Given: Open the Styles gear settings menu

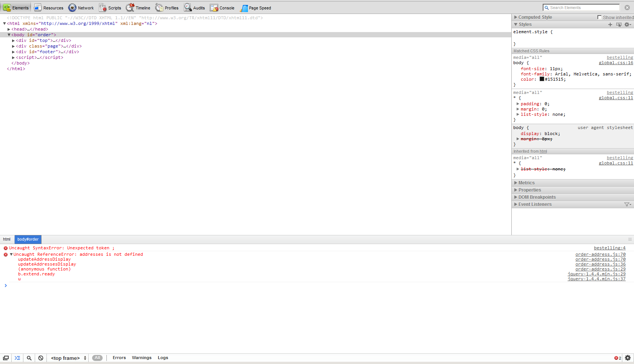Looking at the screenshot, I should (x=628, y=25).
